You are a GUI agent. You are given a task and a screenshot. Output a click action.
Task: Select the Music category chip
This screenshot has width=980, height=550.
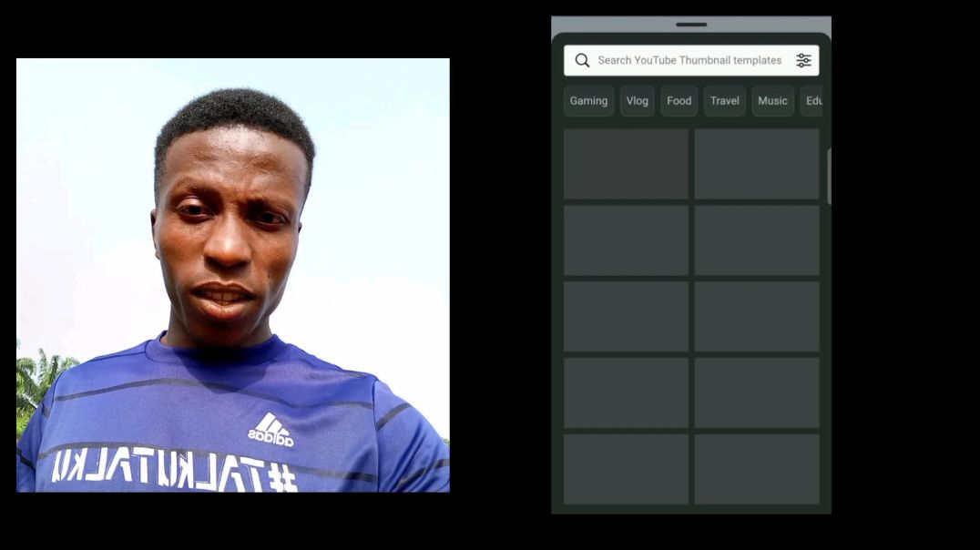pyautogui.click(x=771, y=101)
